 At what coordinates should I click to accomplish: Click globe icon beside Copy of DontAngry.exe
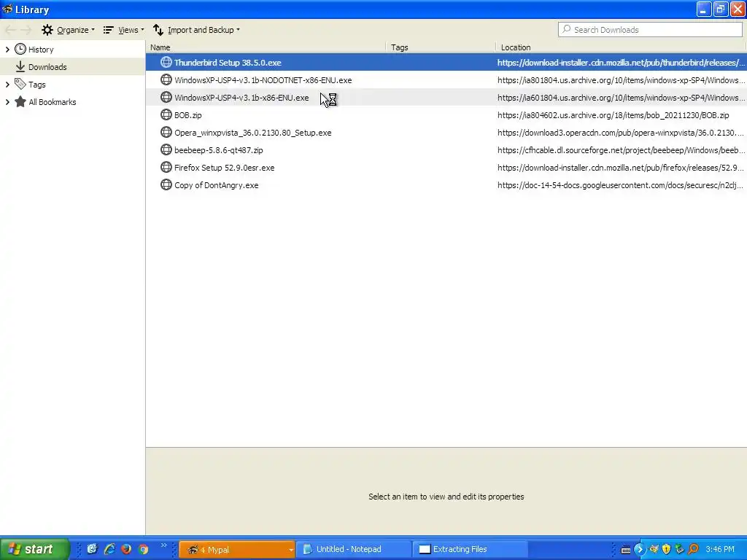coord(166,184)
